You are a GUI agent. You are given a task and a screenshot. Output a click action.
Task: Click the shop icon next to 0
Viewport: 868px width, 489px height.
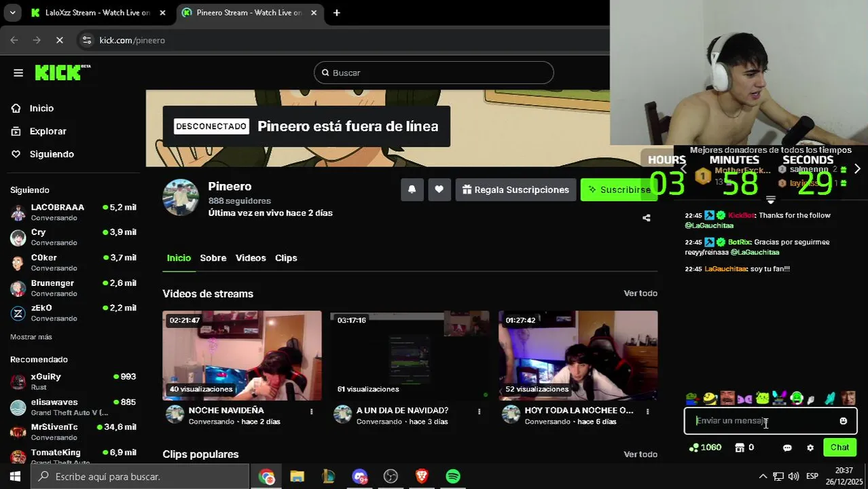[740, 448]
